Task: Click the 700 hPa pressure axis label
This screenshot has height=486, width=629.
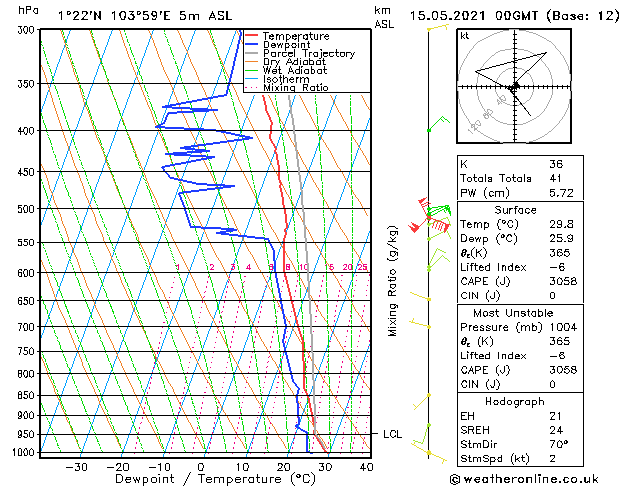Action: [28, 327]
